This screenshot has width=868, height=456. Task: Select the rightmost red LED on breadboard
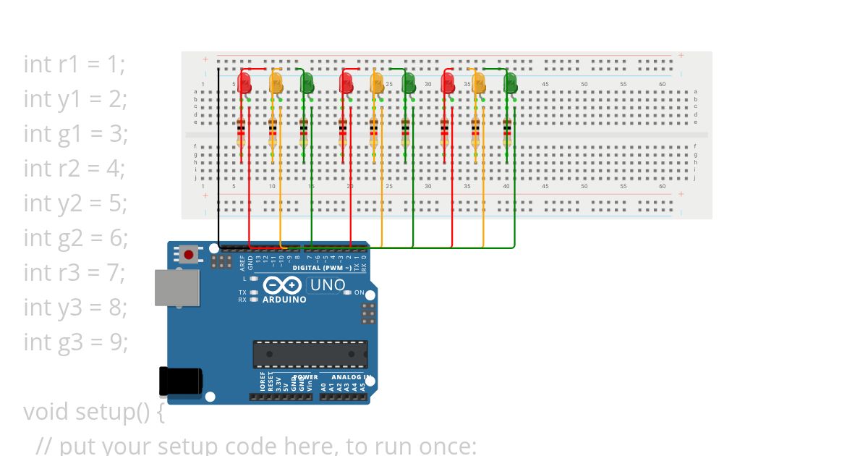click(448, 83)
